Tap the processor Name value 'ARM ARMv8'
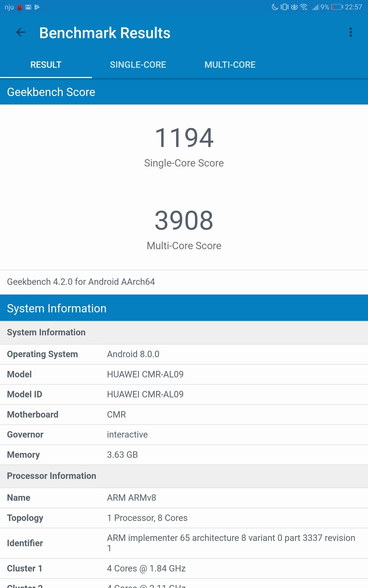Image resolution: width=368 pixels, height=588 pixels. click(x=131, y=498)
